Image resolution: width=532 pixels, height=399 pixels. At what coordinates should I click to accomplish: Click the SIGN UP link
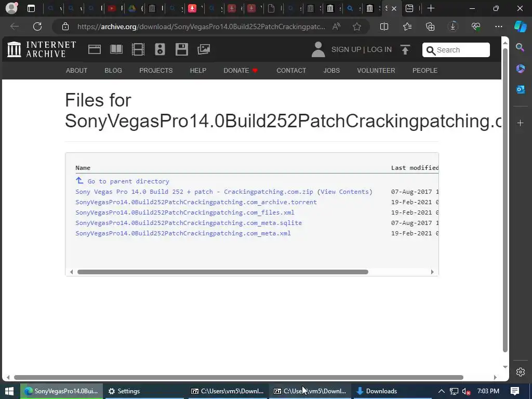(346, 49)
